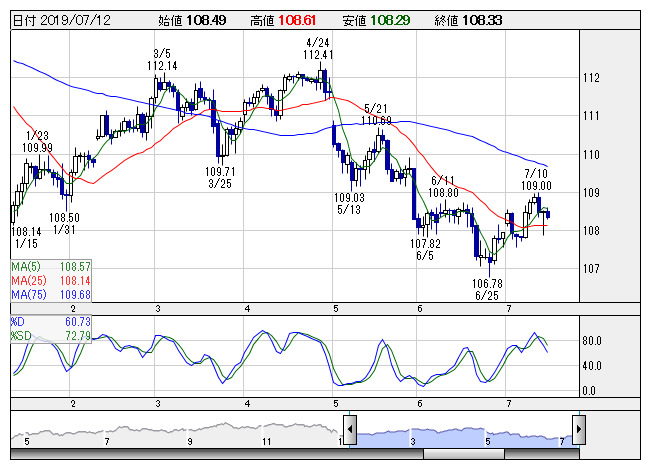The image size is (652, 469).
Task: Click the 1/15 108.14 low label
Action: tap(26, 237)
